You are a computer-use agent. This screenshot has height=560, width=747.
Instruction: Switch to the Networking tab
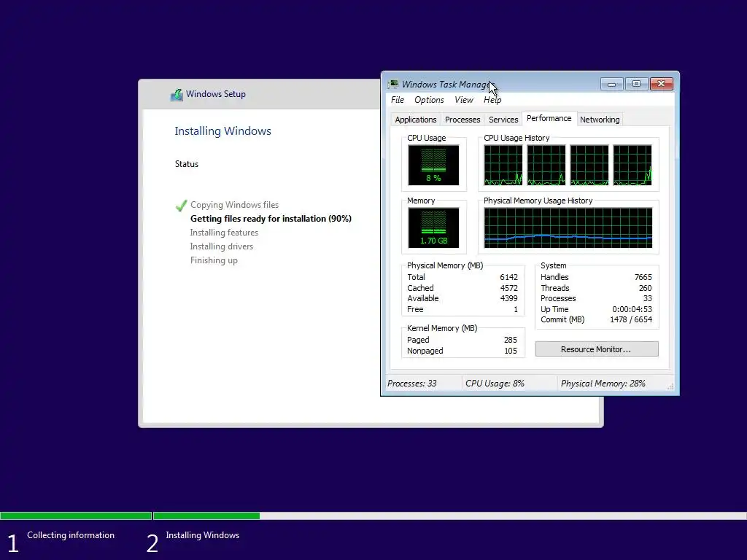[x=600, y=120]
